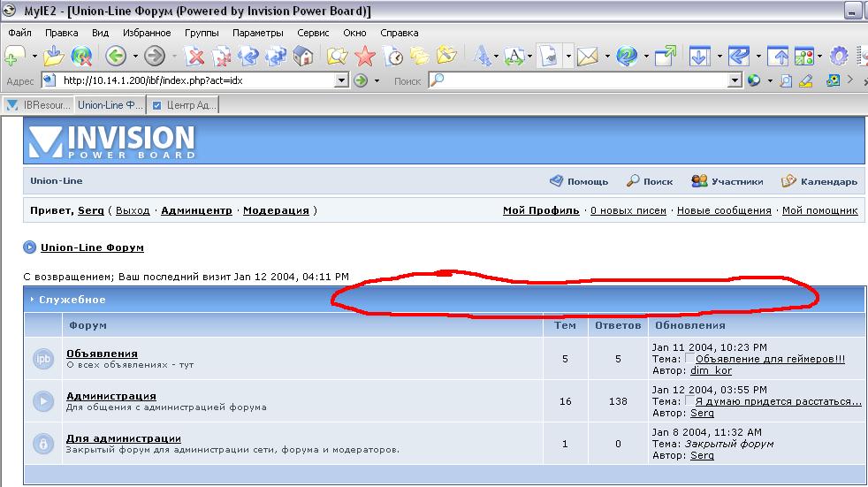Image resolution: width=868 pixels, height=487 pixels.
Task: Open the address bar URL dropdown
Action: 342,80
